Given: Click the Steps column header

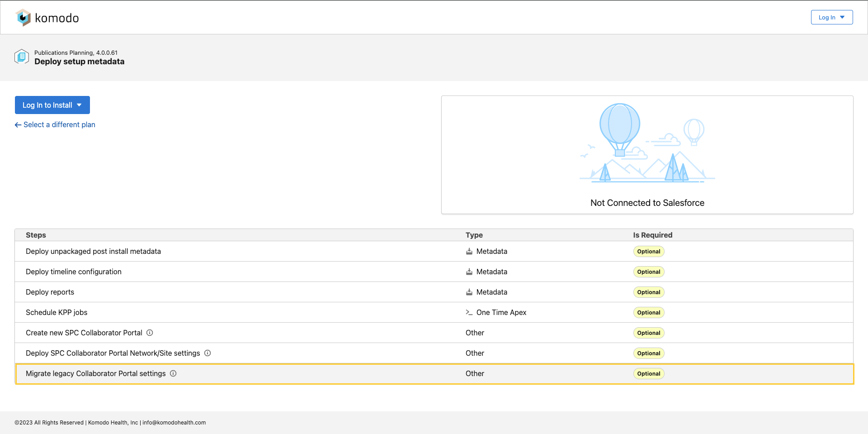Looking at the screenshot, I should pos(36,235).
